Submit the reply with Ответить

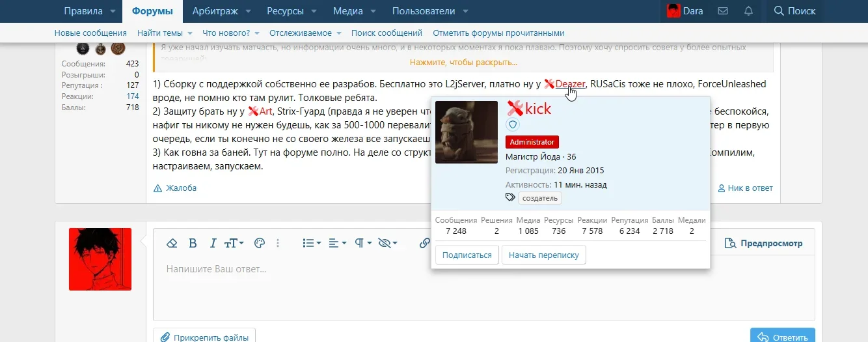click(x=783, y=335)
